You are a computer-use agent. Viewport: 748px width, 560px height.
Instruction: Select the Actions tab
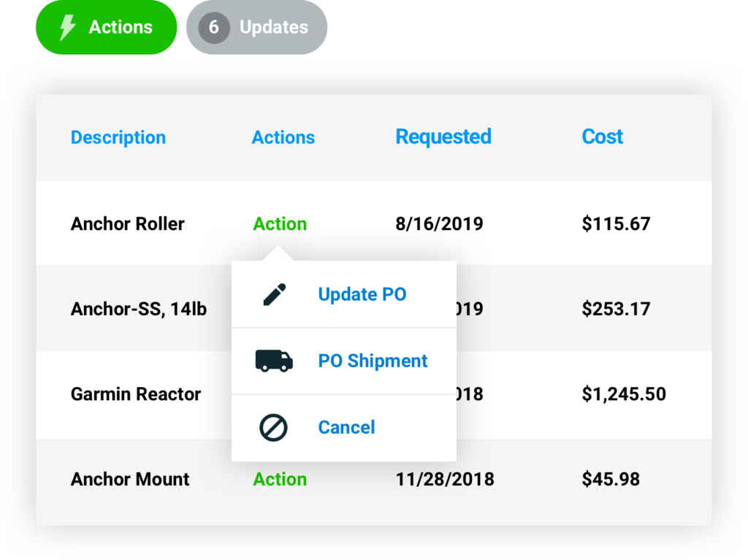[121, 28]
